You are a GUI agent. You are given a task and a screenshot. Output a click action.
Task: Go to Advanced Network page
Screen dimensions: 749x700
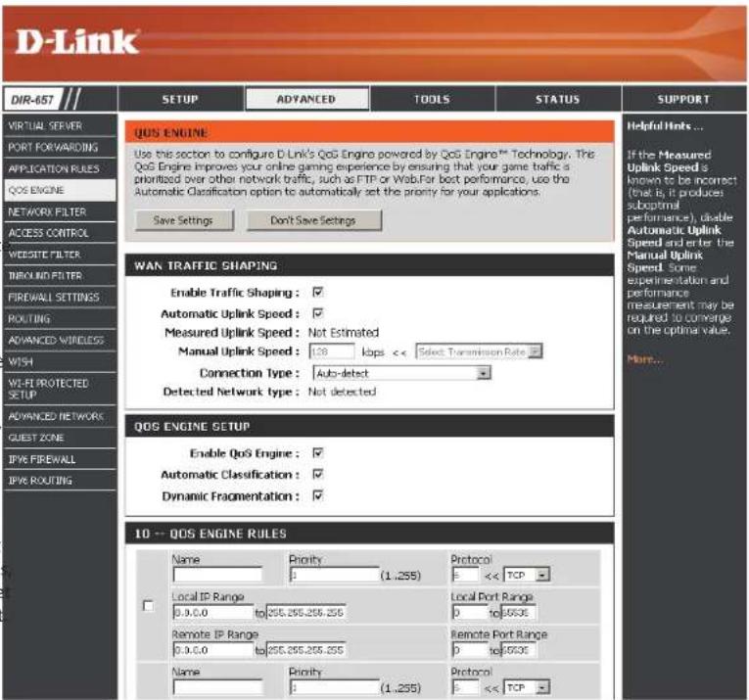click(x=59, y=416)
